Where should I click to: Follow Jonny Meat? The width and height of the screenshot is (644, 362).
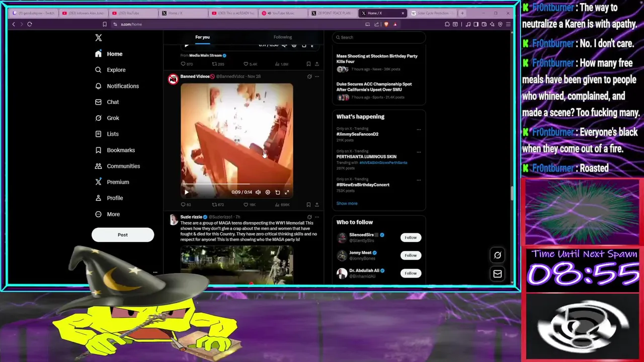[411, 255]
